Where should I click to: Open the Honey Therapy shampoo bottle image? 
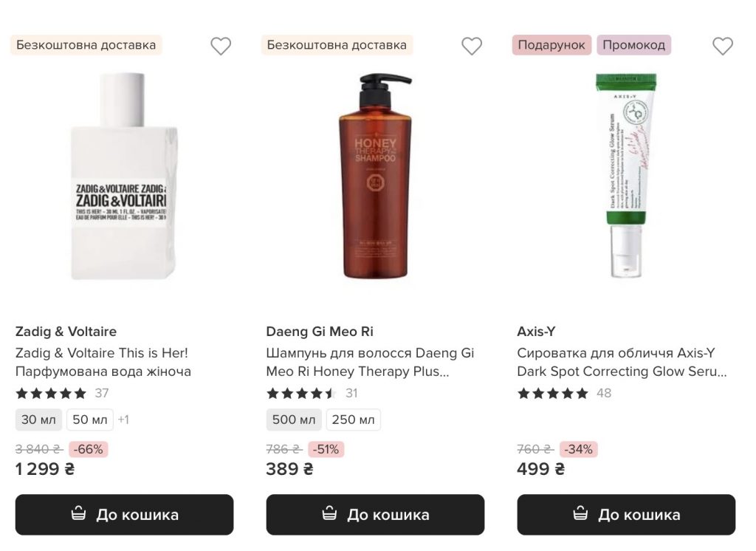tap(375, 177)
